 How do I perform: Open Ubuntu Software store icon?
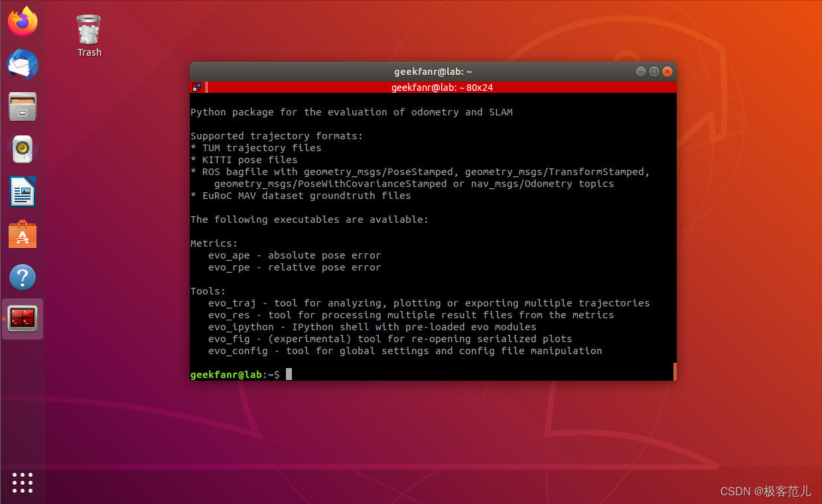[23, 234]
